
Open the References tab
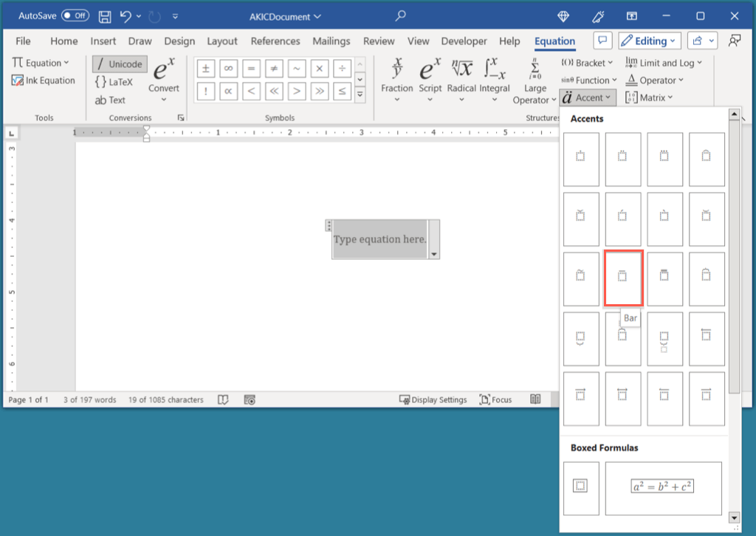click(x=275, y=41)
